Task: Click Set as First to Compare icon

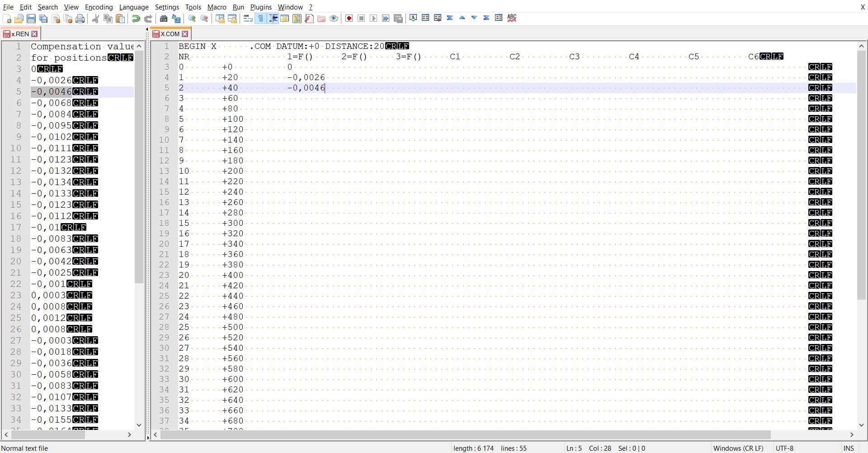Action: 413,18
